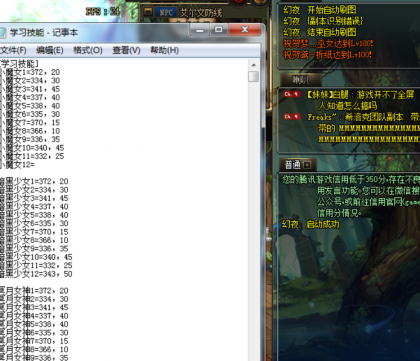Image resolution: width=420 pixels, height=361 pixels.
Task: Maximize the Notepad window
Action: 219,30
